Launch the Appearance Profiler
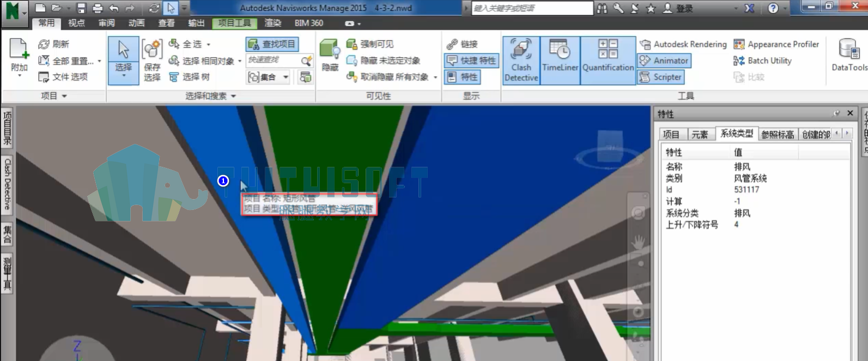The width and height of the screenshot is (868, 361). [x=776, y=44]
